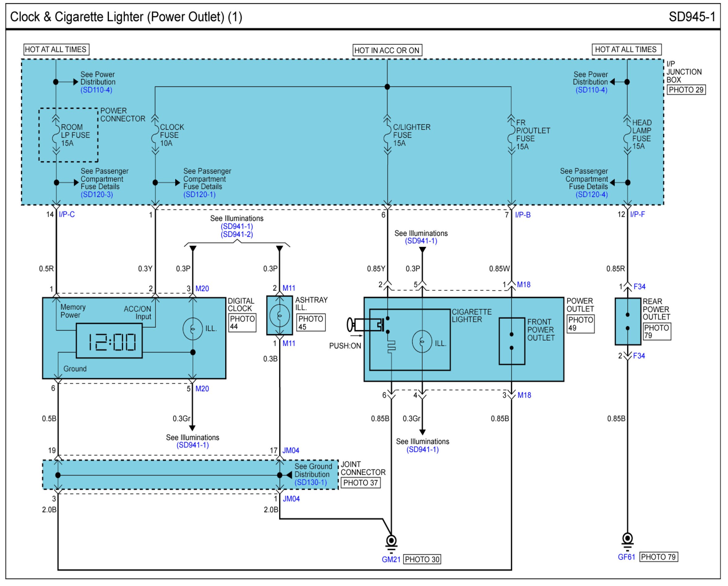Open the SD120-1 fuse details link
728x586 pixels.
coord(199,194)
